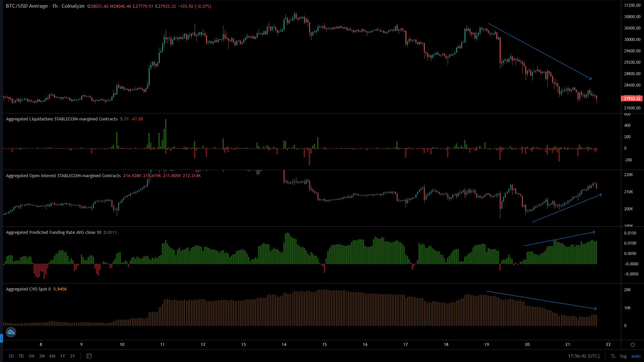This screenshot has width=644, height=362.
Task: Open timezone options via "17:56:42 (UTC)"
Action: (x=584, y=356)
